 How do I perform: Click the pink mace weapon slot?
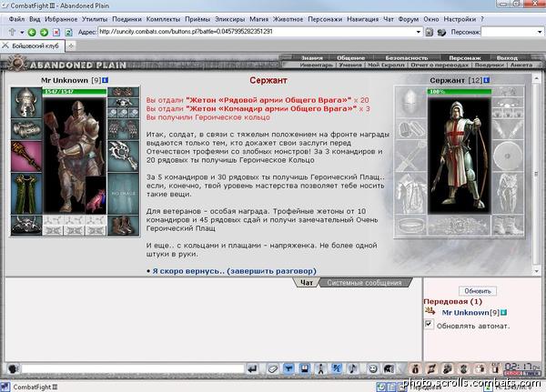pos(26,156)
